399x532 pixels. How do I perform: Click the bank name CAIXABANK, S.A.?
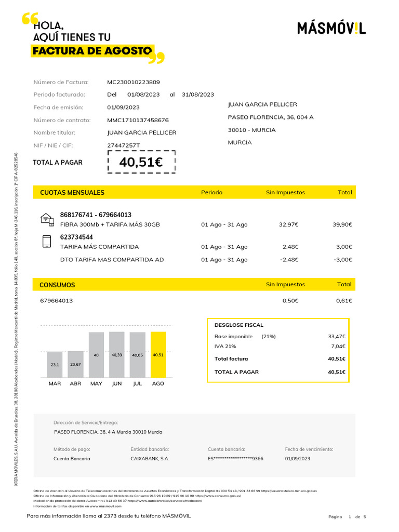[150, 459]
